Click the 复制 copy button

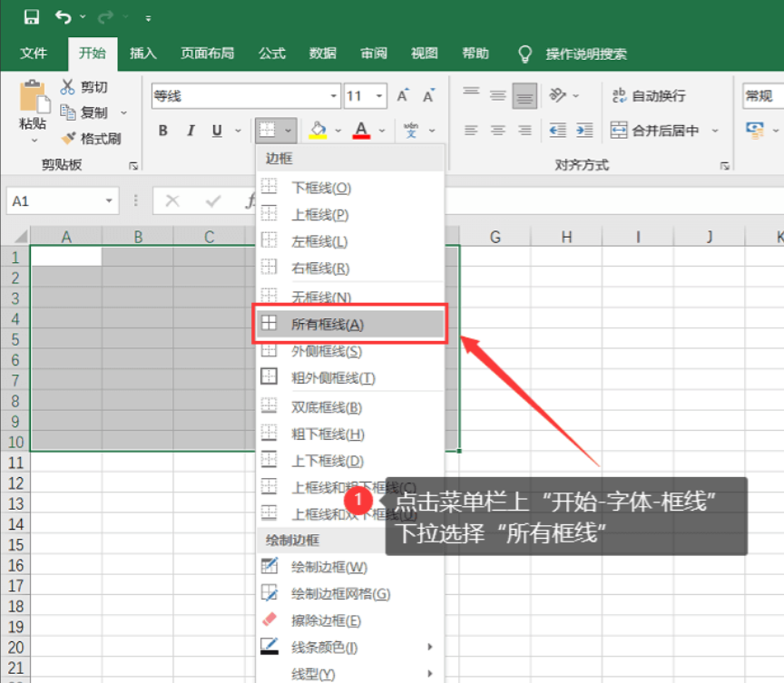point(83,112)
